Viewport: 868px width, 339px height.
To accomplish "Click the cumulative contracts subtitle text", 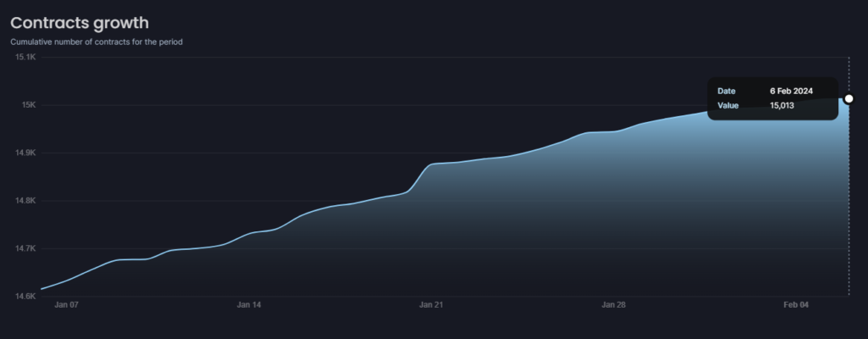I will pyautogui.click(x=97, y=41).
